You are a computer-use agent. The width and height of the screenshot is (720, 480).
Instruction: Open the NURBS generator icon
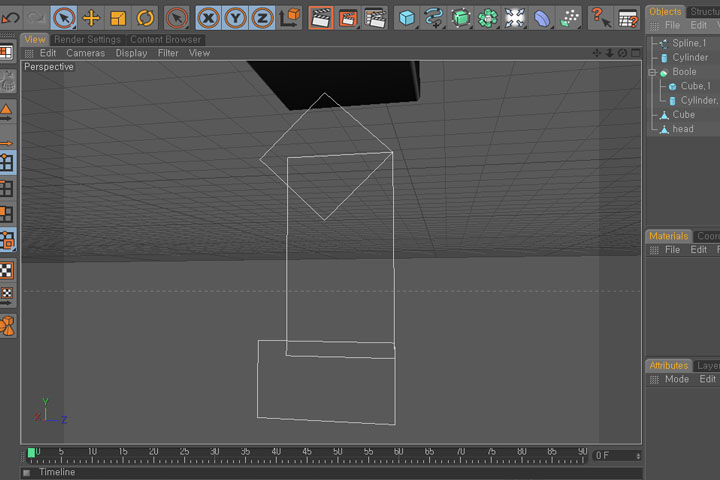pyautogui.click(x=461, y=18)
